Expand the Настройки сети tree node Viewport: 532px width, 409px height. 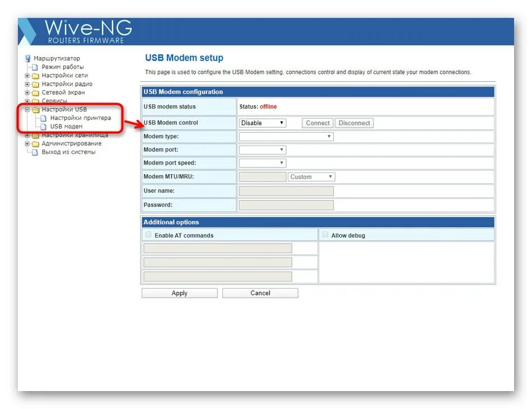tap(27, 75)
